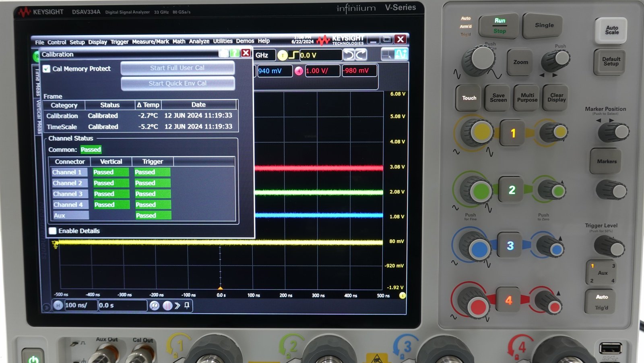
Task: Open the Time Meas side tab
Action: tap(37, 82)
